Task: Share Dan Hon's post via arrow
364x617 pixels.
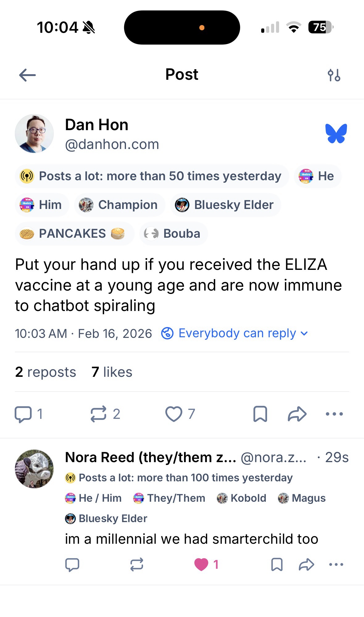Action: click(x=297, y=414)
